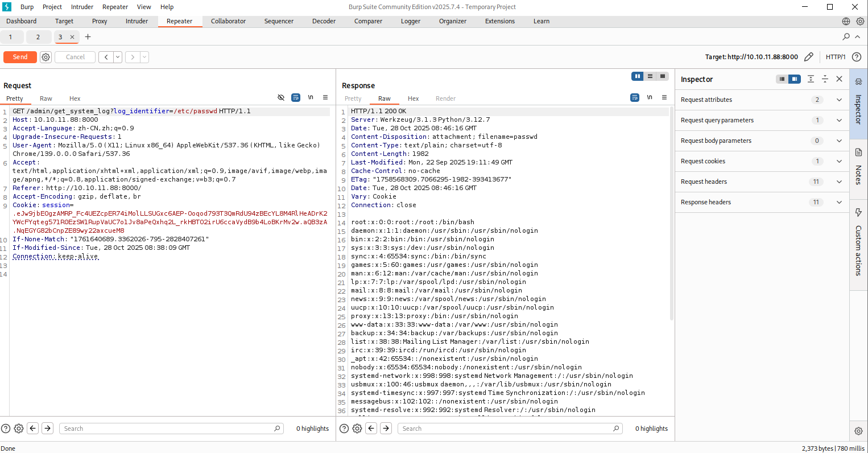The image size is (868, 453).
Task: Close Repeater tab 3
Action: pos(72,37)
